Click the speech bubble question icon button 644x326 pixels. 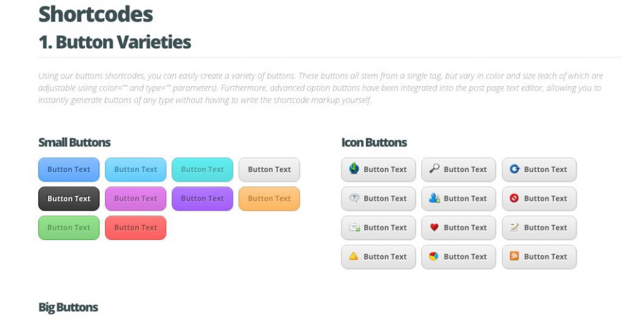(378, 198)
